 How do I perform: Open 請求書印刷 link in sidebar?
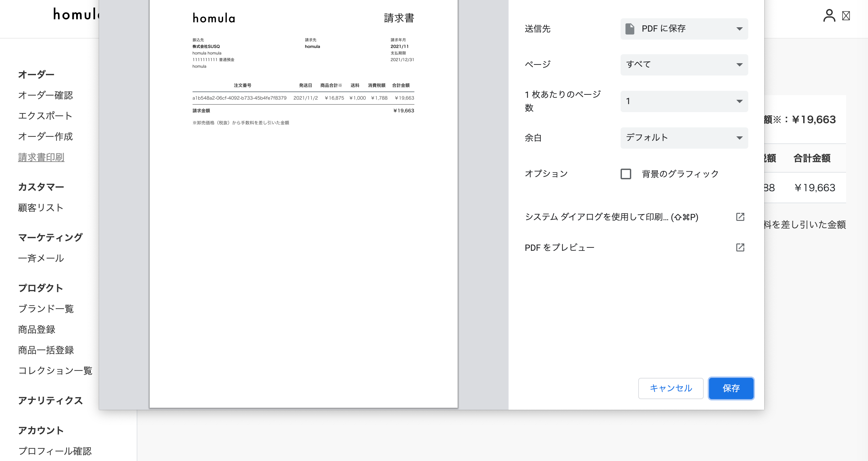(x=41, y=157)
